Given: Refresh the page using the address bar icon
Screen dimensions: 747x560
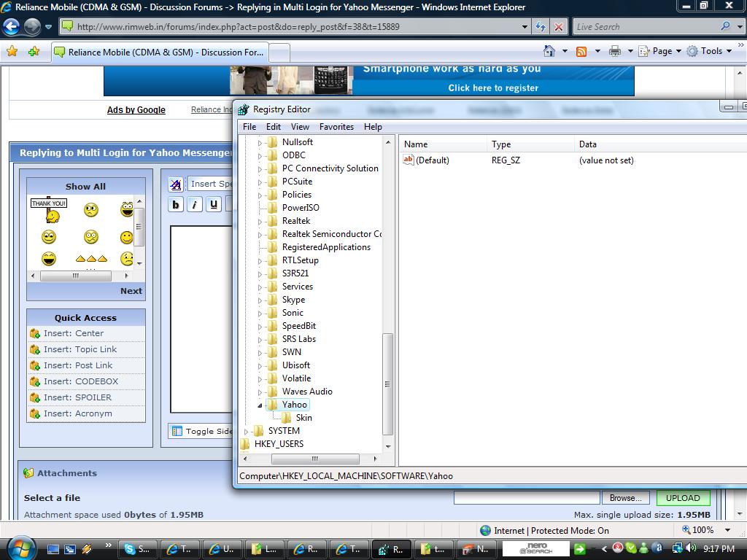Looking at the screenshot, I should click(x=541, y=27).
